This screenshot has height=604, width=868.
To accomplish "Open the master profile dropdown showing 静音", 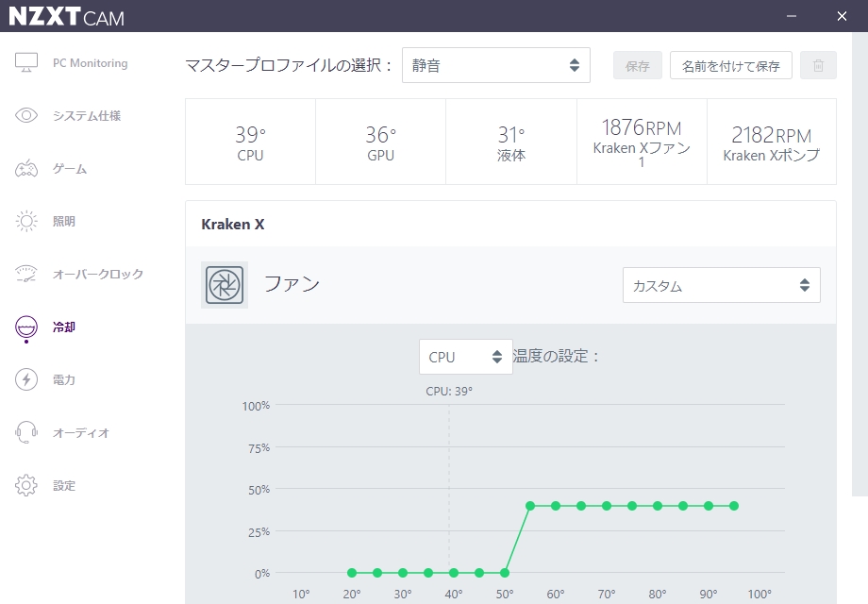I will (496, 65).
